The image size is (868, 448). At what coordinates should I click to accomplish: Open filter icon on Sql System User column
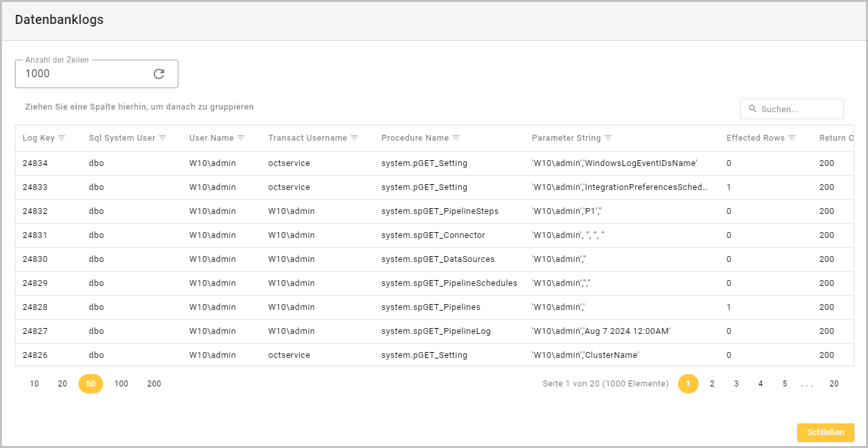pyautogui.click(x=163, y=138)
